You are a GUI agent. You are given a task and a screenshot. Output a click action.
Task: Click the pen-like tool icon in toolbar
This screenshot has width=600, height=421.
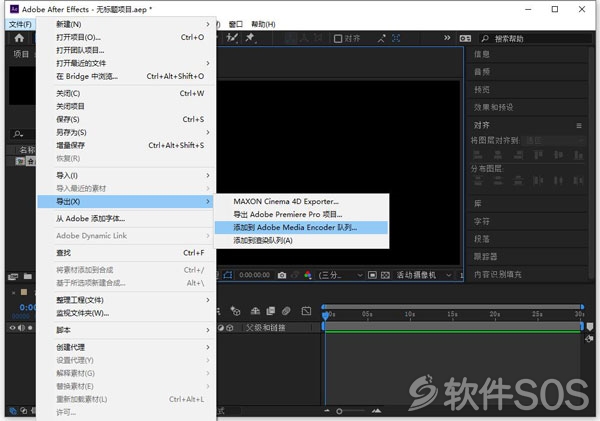click(232, 38)
